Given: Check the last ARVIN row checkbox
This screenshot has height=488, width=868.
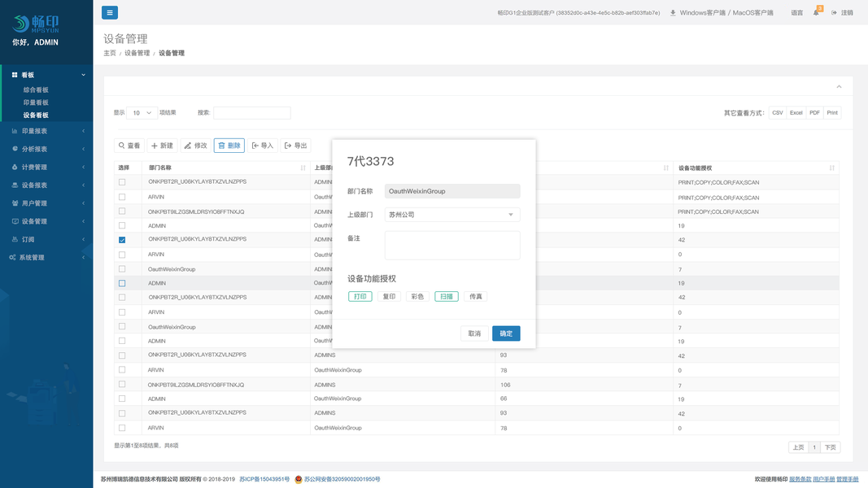Looking at the screenshot, I should click(122, 428).
